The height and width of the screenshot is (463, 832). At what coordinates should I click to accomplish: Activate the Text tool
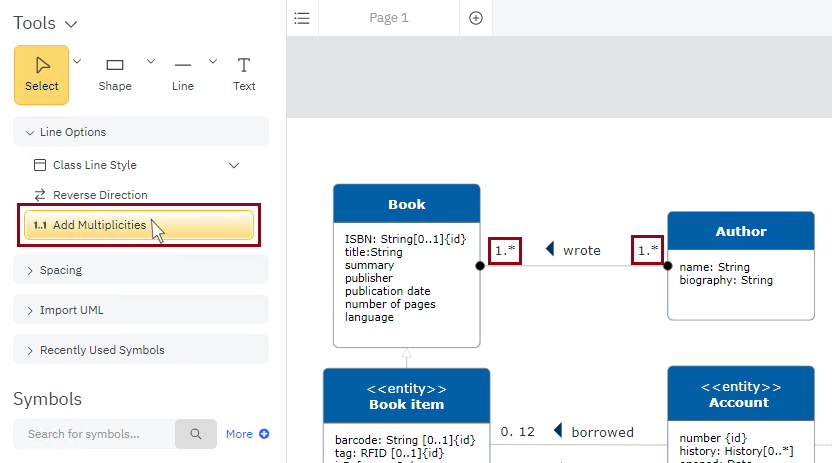click(x=244, y=74)
